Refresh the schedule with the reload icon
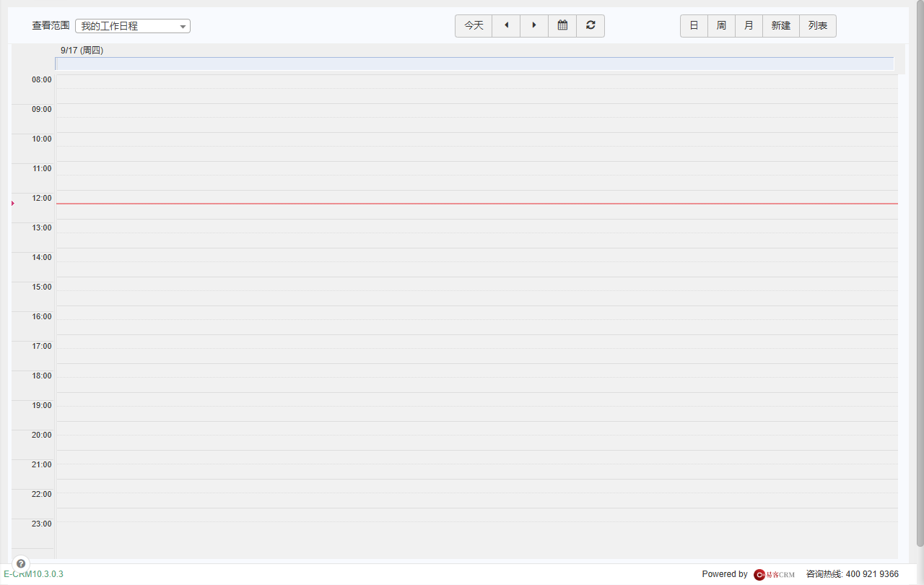Viewport: 924px width, 585px height. pyautogui.click(x=590, y=26)
